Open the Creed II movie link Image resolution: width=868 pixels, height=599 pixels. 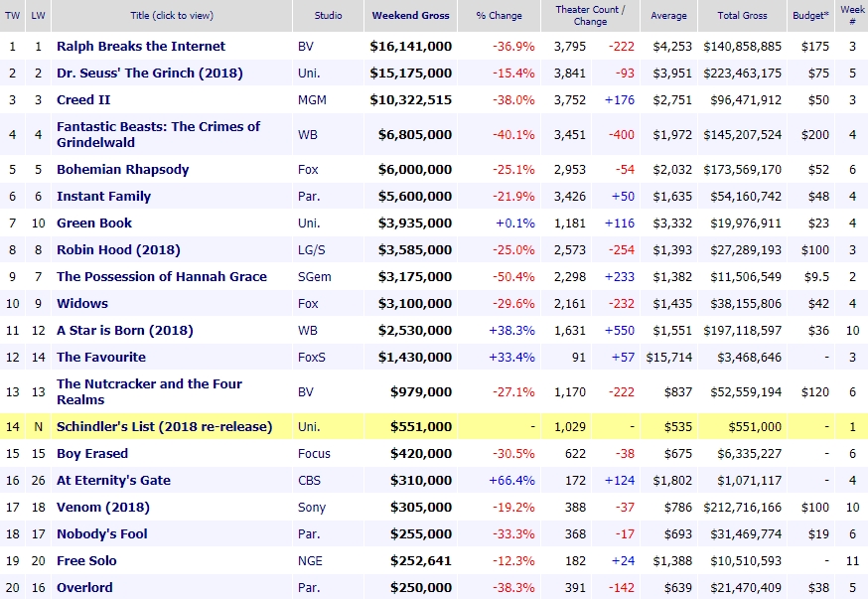(x=83, y=99)
